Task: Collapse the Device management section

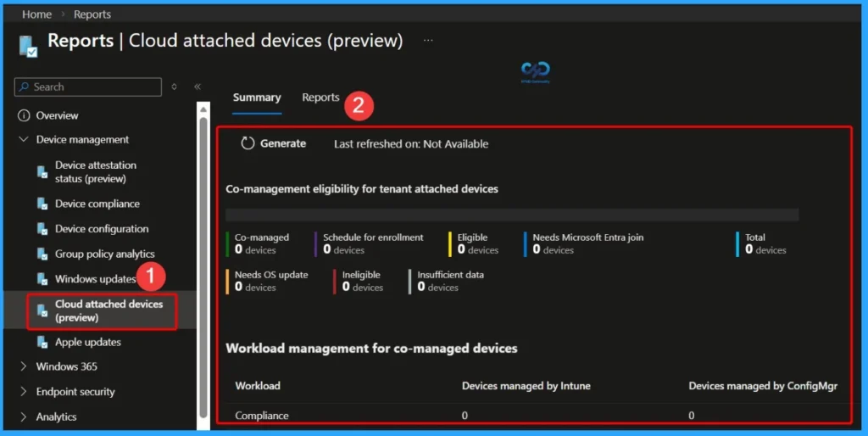Action: pyautogui.click(x=24, y=140)
